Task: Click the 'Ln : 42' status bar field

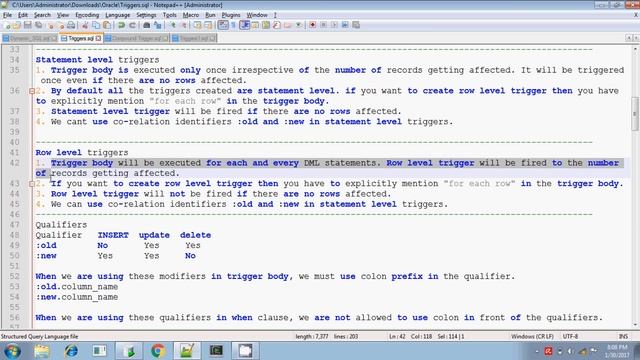Action: click(x=397, y=336)
